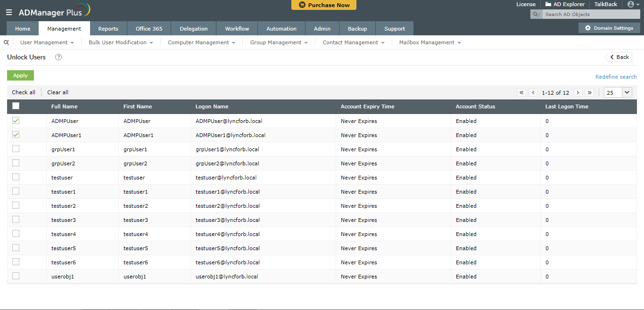Screen dimensions: 644x310
Task: Check the grpUser1 row checkbox
Action: (x=16, y=149)
